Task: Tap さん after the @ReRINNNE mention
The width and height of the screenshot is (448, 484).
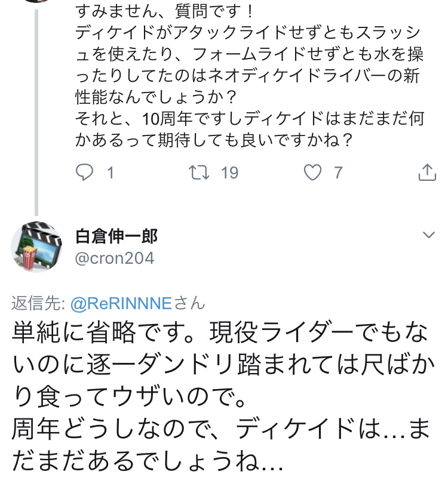Action: tap(189, 303)
